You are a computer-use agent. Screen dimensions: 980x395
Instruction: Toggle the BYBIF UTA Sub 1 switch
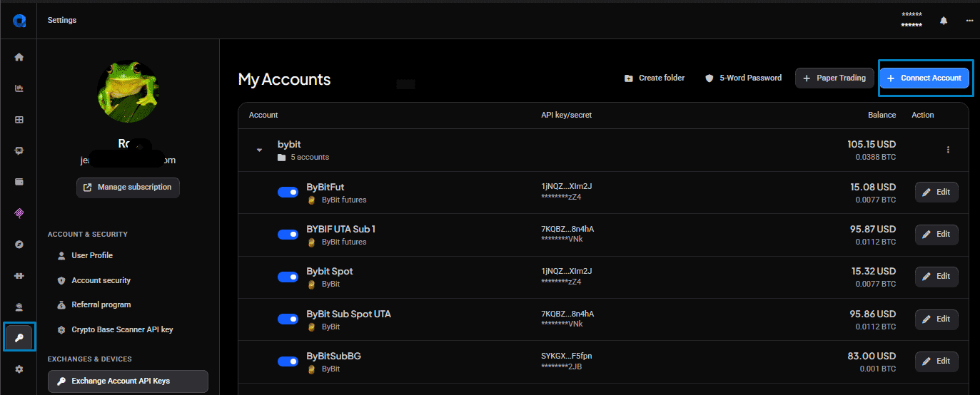click(x=288, y=235)
